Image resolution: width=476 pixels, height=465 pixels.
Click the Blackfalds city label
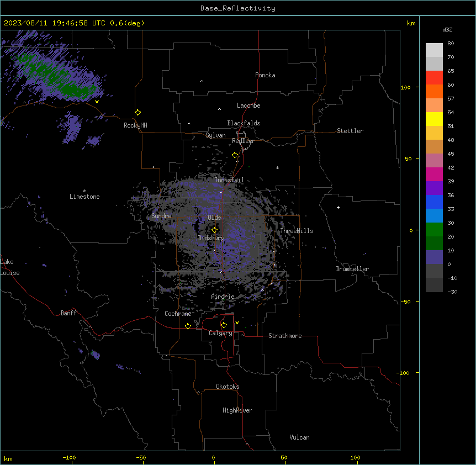(x=244, y=123)
